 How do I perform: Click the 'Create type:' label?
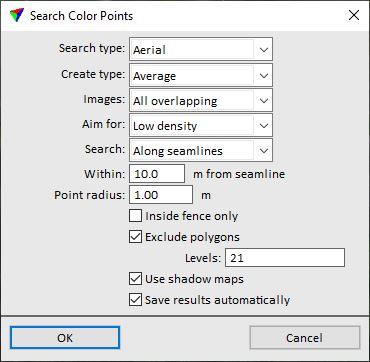[x=93, y=74]
